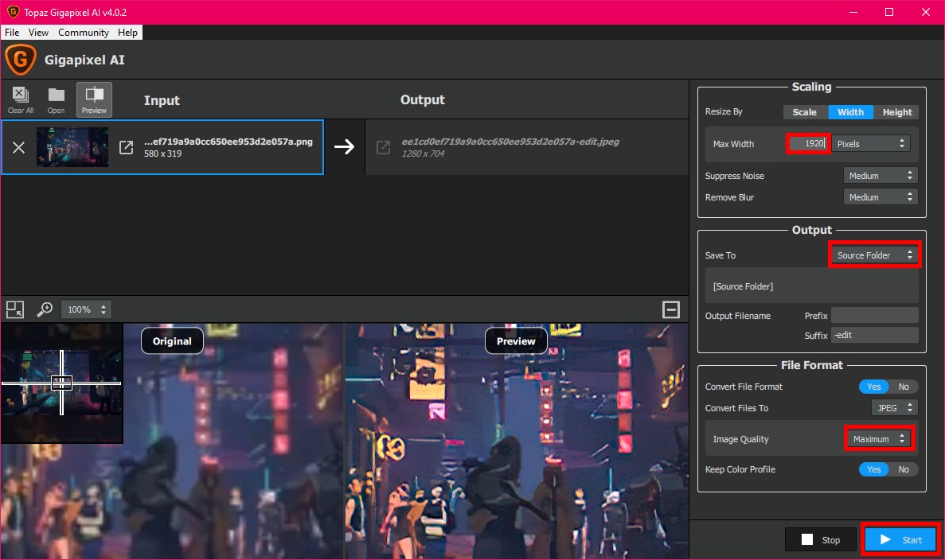Open the input file external link icon

click(x=126, y=147)
